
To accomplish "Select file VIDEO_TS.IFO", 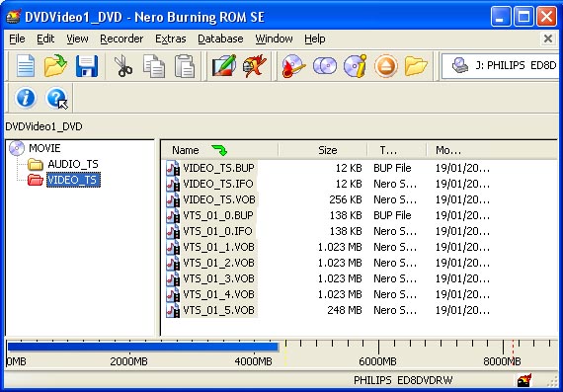I will (x=218, y=184).
